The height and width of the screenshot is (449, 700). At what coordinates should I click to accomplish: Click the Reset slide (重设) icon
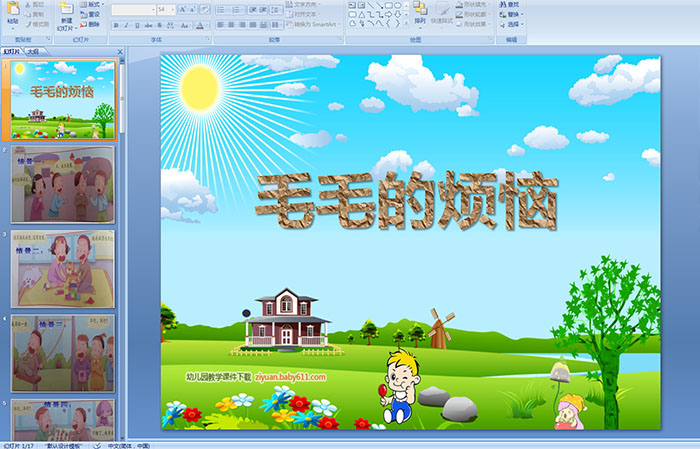pos(90,15)
